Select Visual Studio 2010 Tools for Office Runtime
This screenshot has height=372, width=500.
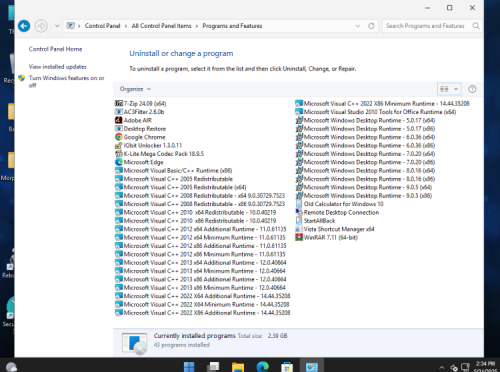(376, 112)
